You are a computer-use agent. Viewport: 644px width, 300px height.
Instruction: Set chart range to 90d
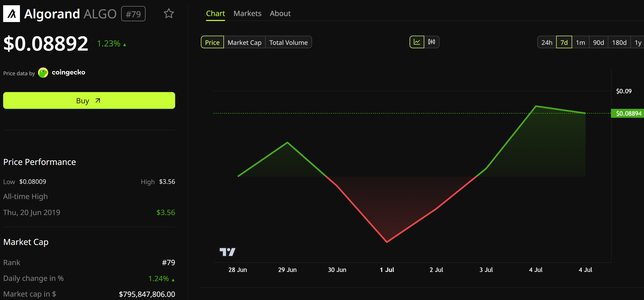point(599,42)
